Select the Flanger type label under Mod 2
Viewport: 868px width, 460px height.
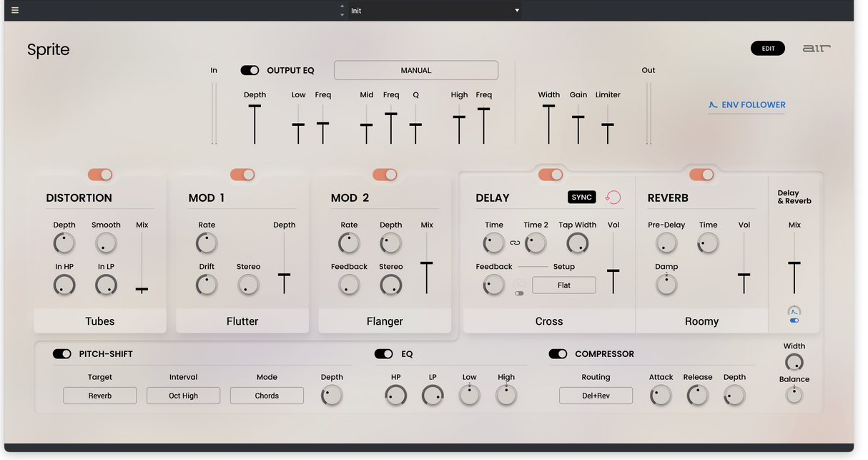(x=385, y=321)
